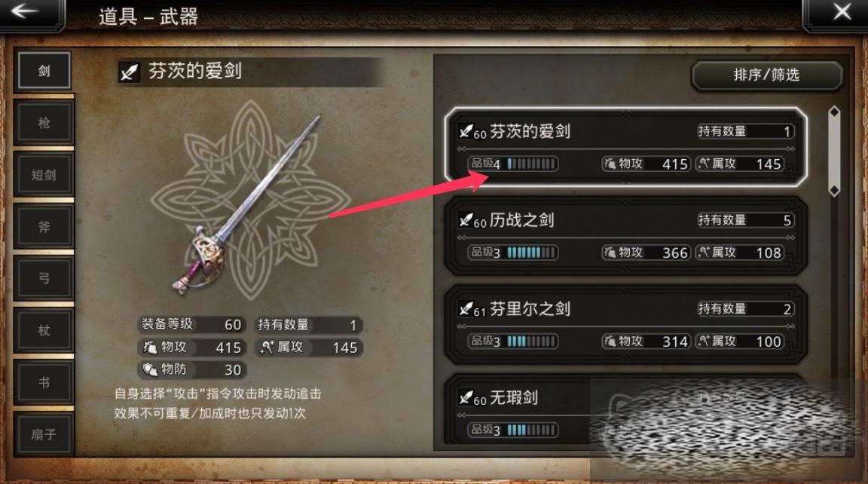Select the 历战之剑 list entry

(625, 236)
